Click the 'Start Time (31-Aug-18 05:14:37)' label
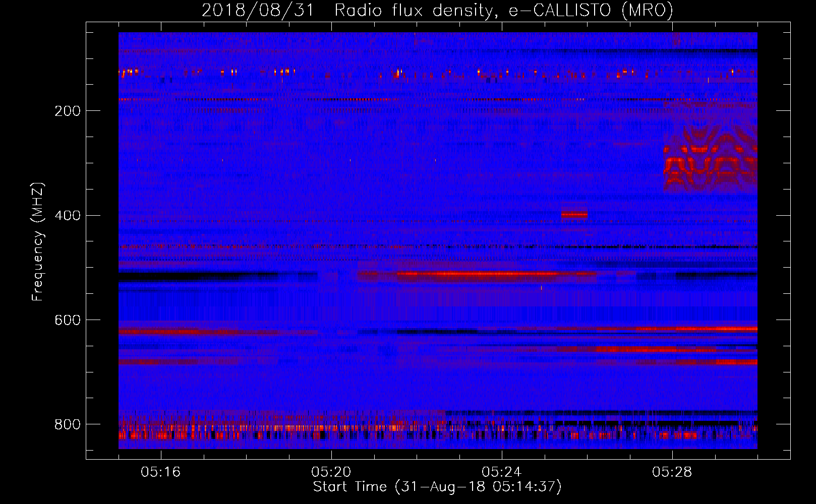816x504 pixels. tap(437, 487)
